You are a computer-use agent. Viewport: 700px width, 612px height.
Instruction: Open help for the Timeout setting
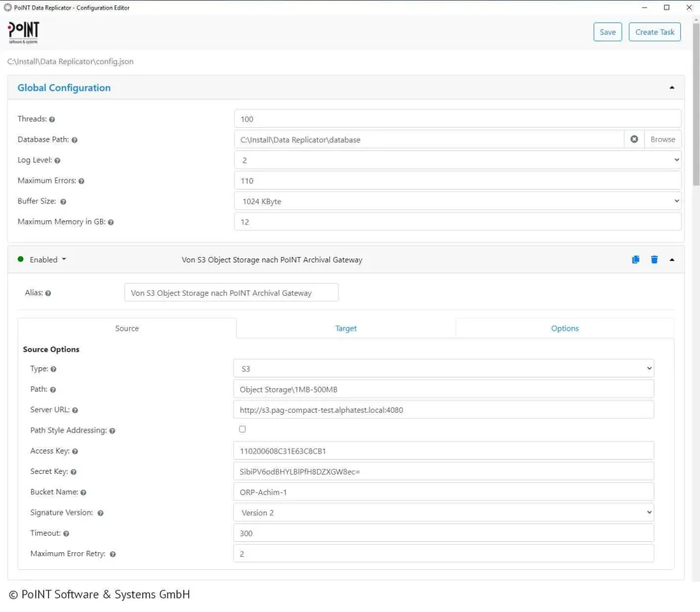[x=65, y=533]
